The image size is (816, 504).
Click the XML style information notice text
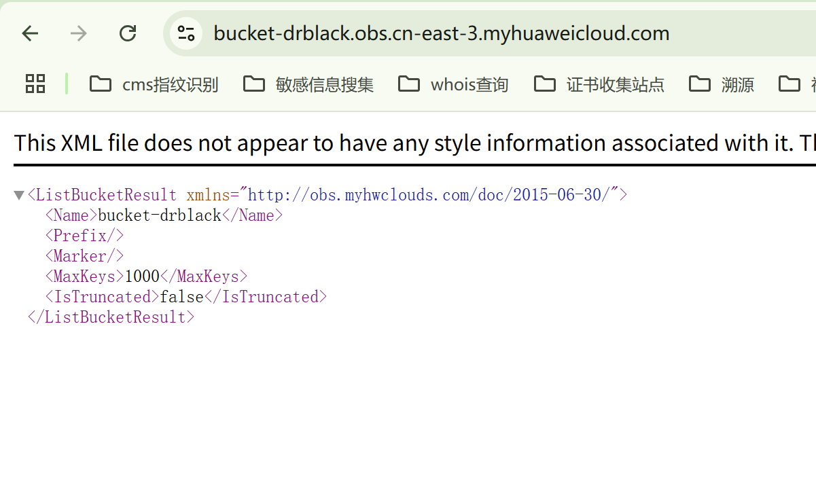[414, 143]
